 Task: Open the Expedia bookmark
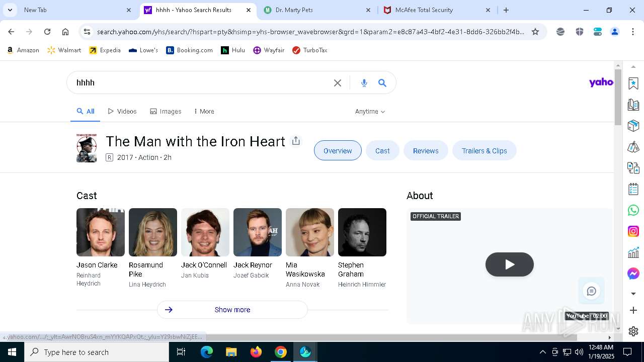click(x=105, y=50)
